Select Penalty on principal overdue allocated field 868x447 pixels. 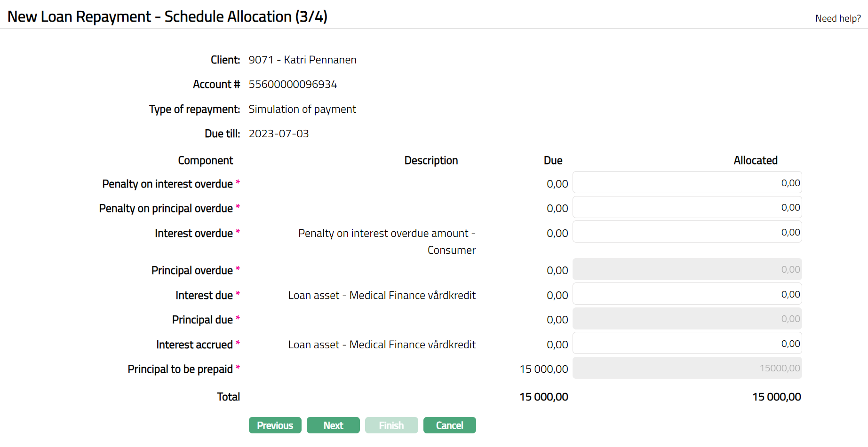(687, 207)
